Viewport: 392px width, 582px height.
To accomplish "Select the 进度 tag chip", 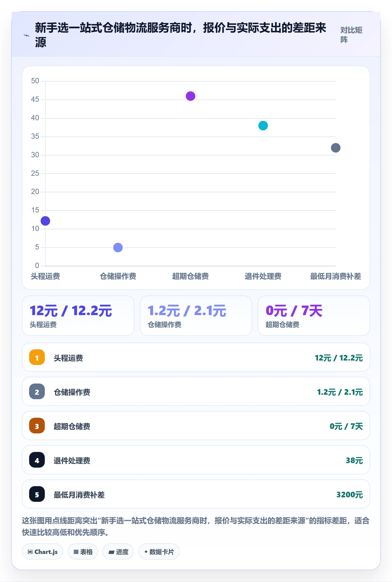I will pyautogui.click(x=118, y=552).
